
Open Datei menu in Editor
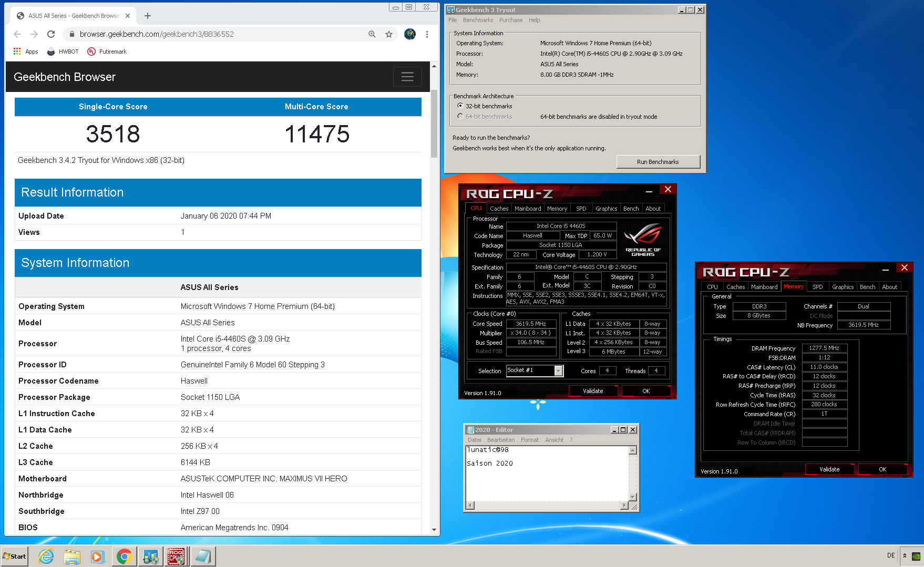click(x=475, y=440)
